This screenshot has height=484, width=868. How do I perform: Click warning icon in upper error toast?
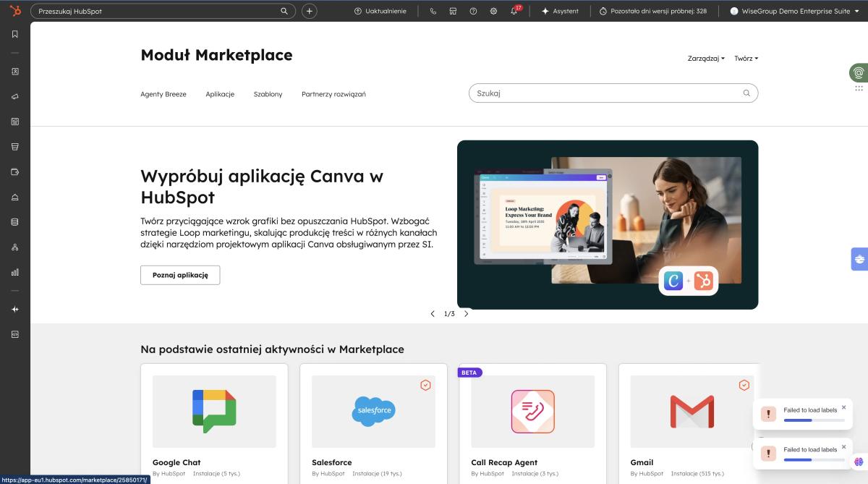coord(767,414)
